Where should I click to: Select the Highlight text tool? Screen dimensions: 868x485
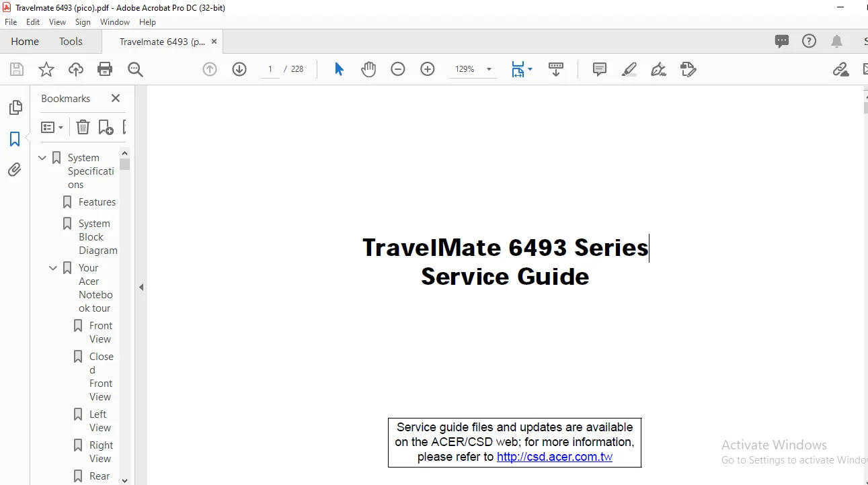point(629,69)
